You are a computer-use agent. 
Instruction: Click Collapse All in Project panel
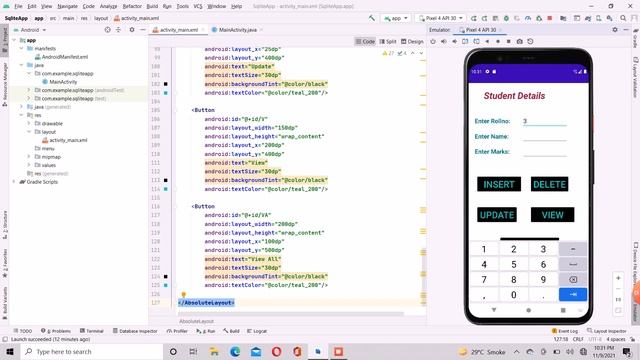tap(118, 30)
